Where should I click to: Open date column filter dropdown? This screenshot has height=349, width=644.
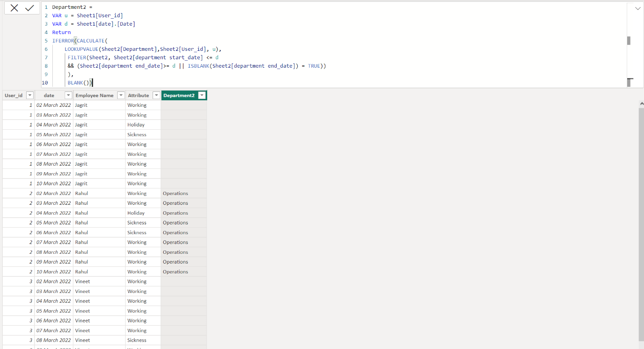[69, 95]
